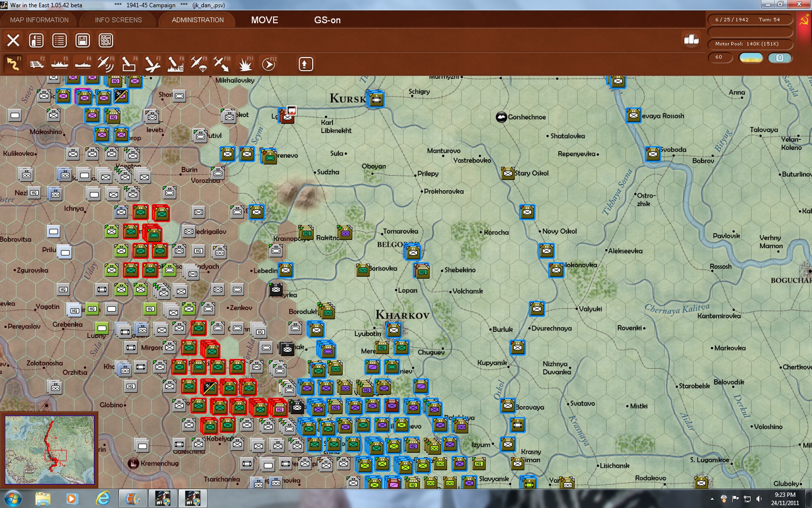Select the F3 naval transport mode
Screen dimensions: 812x508
point(59,64)
